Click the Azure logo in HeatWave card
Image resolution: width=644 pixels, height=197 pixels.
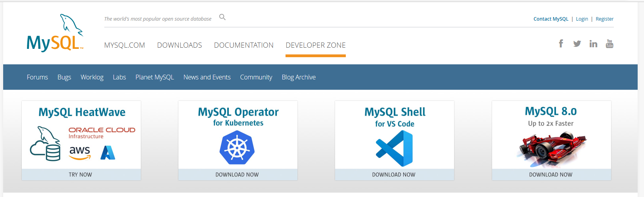[107, 153]
